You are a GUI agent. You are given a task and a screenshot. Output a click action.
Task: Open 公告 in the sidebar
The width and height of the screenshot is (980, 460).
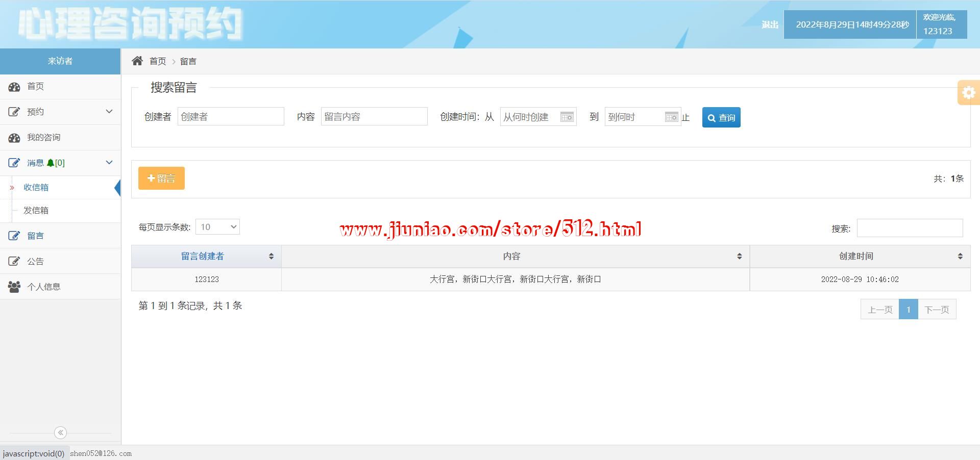pos(60,261)
